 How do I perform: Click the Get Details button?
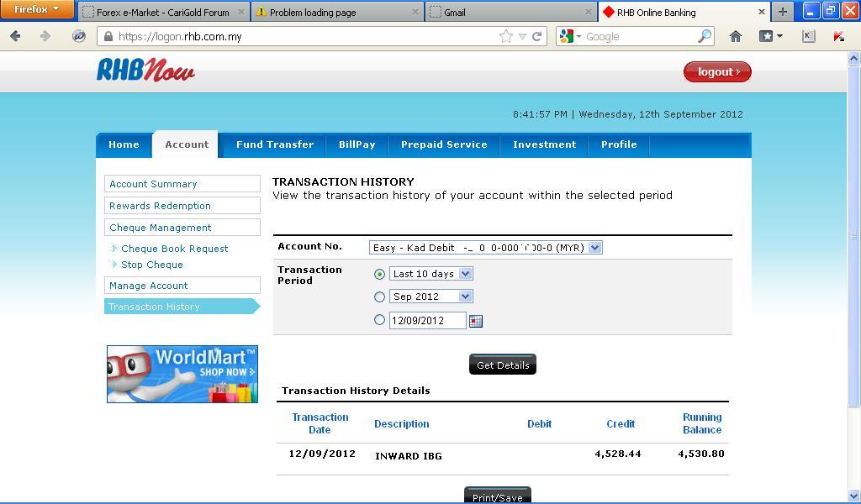[x=503, y=365]
